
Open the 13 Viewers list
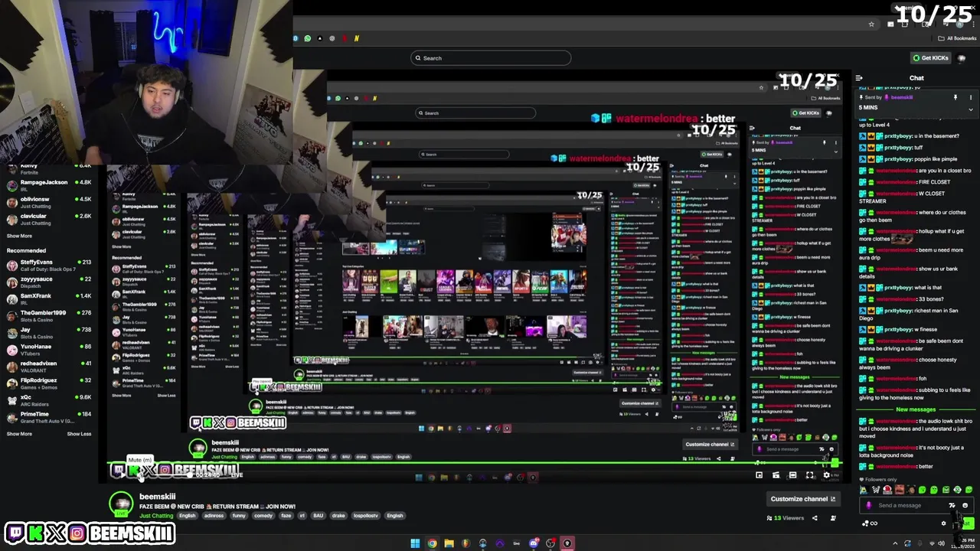click(786, 518)
